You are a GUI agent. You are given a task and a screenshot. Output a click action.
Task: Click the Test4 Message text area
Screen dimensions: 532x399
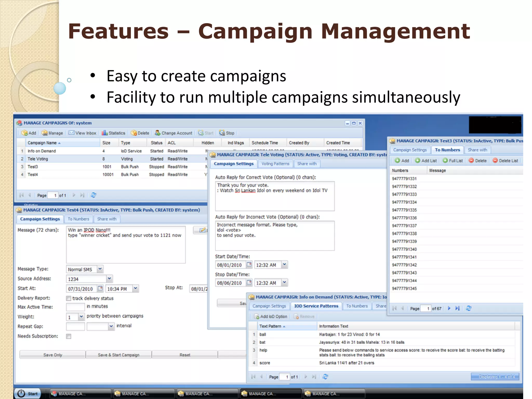click(x=126, y=245)
